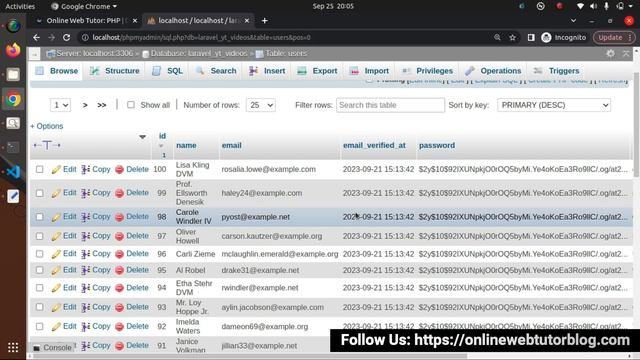Switch to Online Web Tutor browser tab
The width and height of the screenshot is (640, 360).
click(x=87, y=20)
